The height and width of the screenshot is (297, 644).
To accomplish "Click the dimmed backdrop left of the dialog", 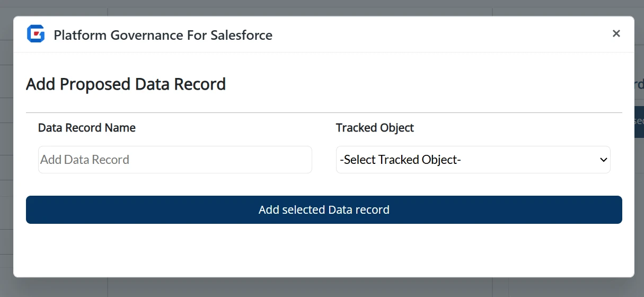I will pos(6,159).
